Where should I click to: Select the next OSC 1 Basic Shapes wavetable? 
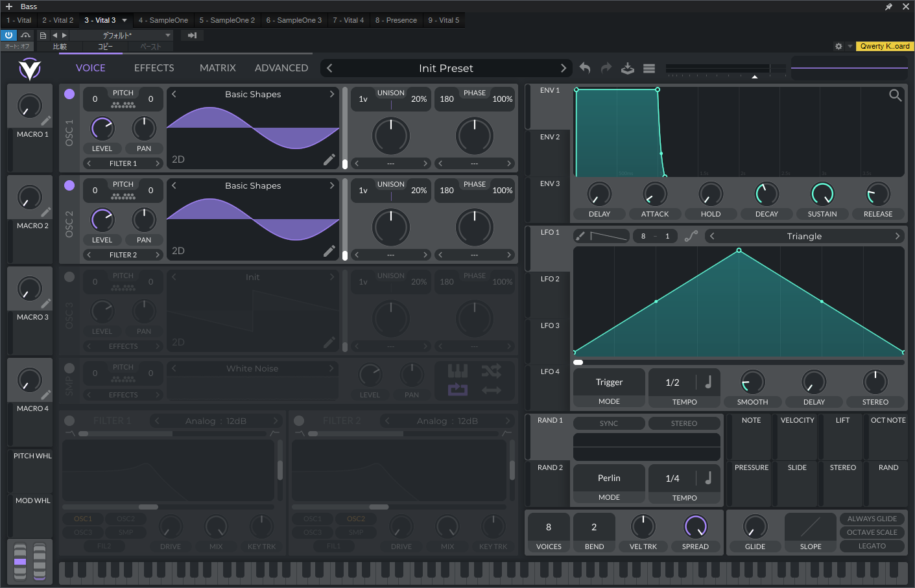pyautogui.click(x=332, y=94)
